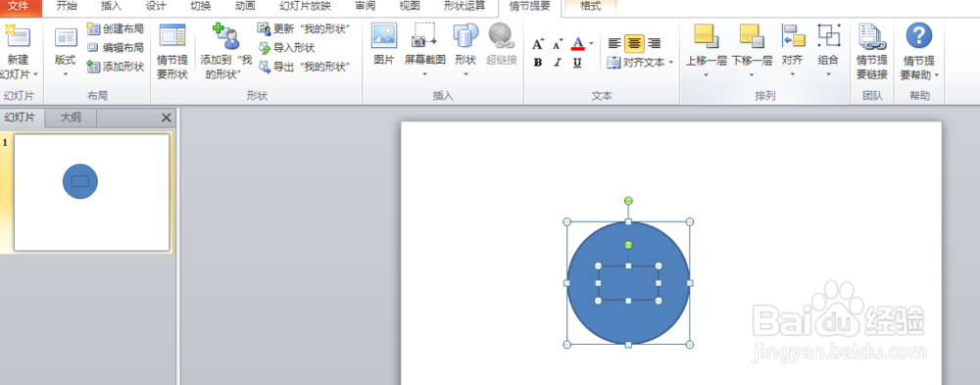Align text left

pos(615,43)
